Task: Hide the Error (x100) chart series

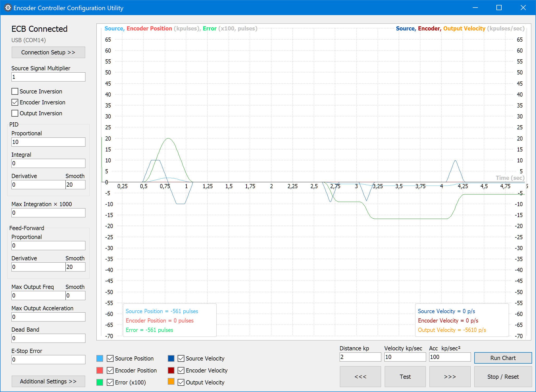Action: pyautogui.click(x=110, y=382)
